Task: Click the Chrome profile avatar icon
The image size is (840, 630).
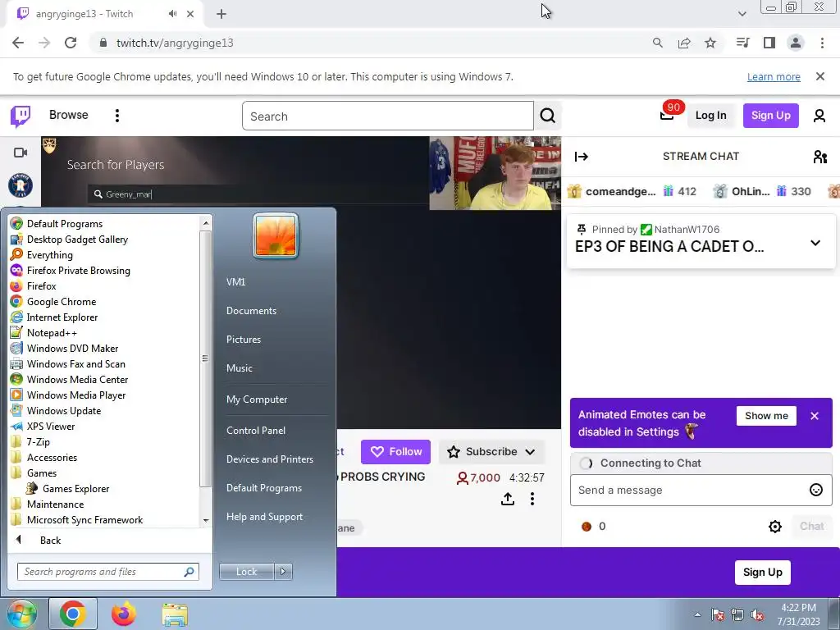Action: click(x=796, y=43)
